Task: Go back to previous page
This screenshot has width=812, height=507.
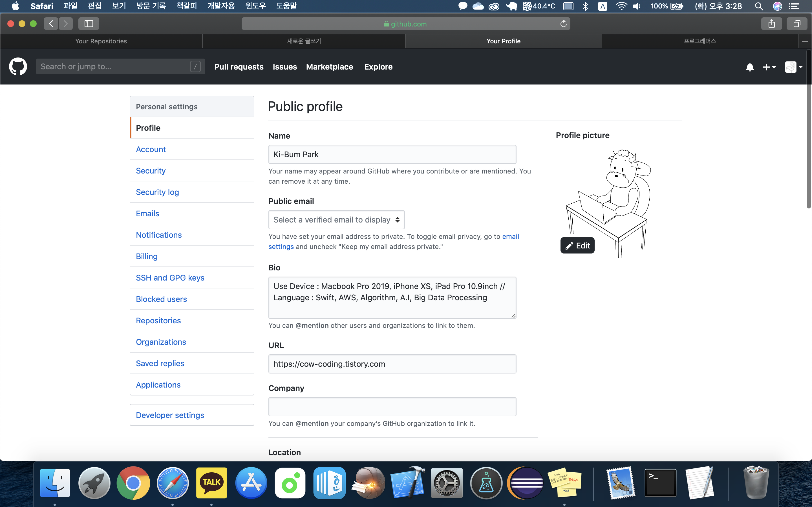Action: (x=51, y=24)
